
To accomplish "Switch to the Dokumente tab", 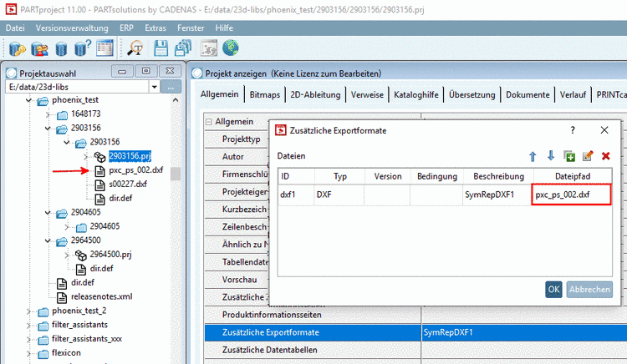I will click(x=528, y=95).
